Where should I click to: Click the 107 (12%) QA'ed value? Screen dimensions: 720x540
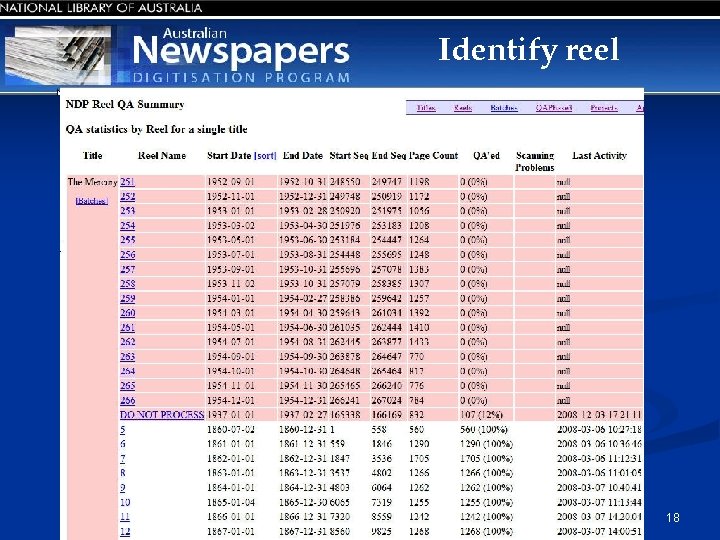tap(481, 415)
